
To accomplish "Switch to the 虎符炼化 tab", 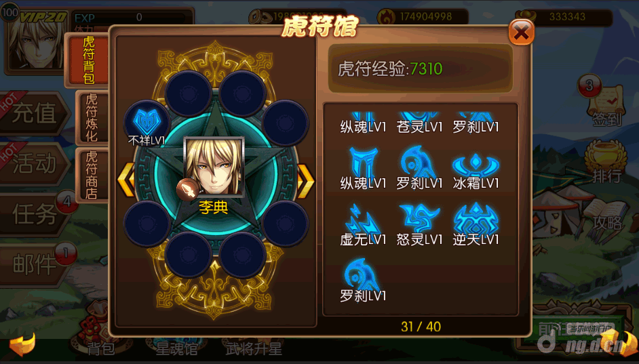I will (92, 118).
